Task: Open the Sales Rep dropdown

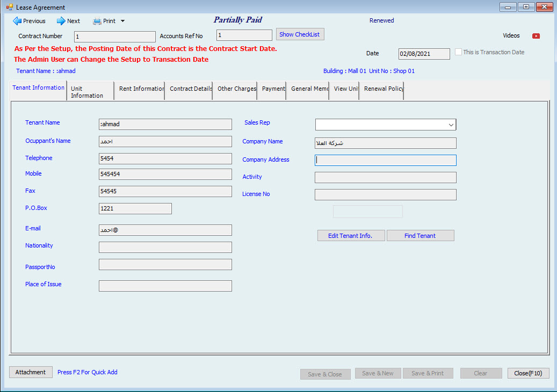Action: 450,125
